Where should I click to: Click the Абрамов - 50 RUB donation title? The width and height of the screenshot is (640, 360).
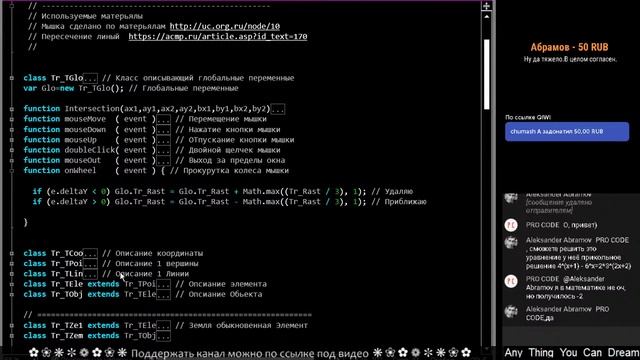coord(569,47)
